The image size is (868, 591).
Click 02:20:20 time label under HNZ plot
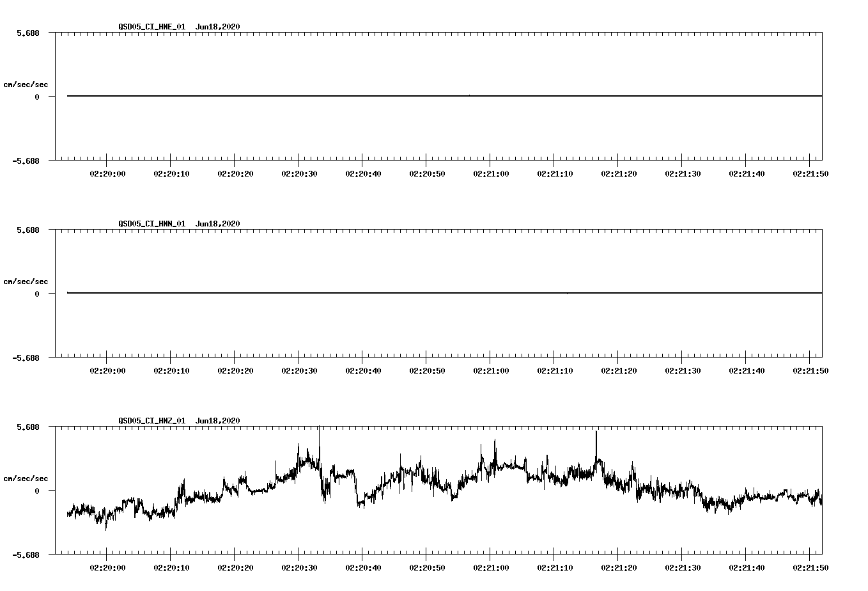pyautogui.click(x=235, y=568)
